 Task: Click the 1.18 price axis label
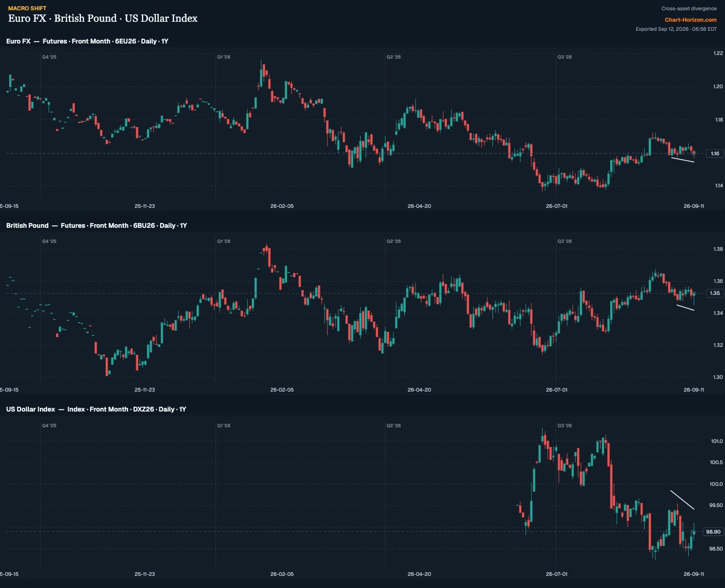coord(718,120)
